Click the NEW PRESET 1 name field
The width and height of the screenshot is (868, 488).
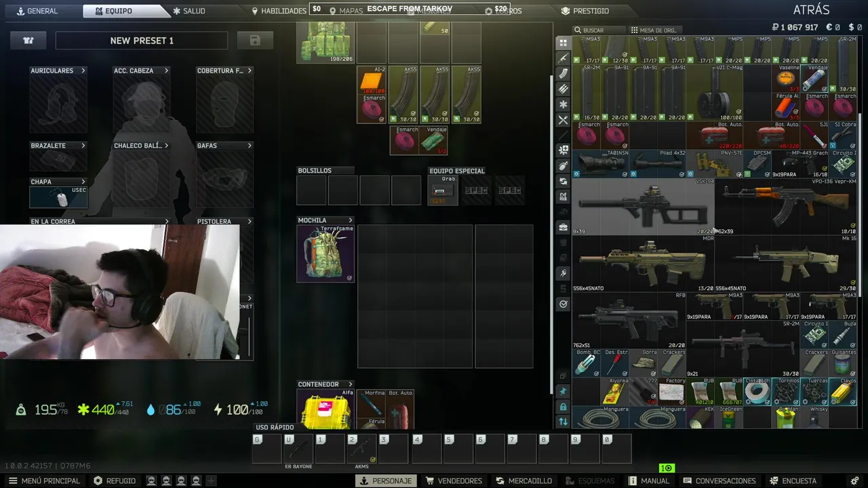pos(142,41)
